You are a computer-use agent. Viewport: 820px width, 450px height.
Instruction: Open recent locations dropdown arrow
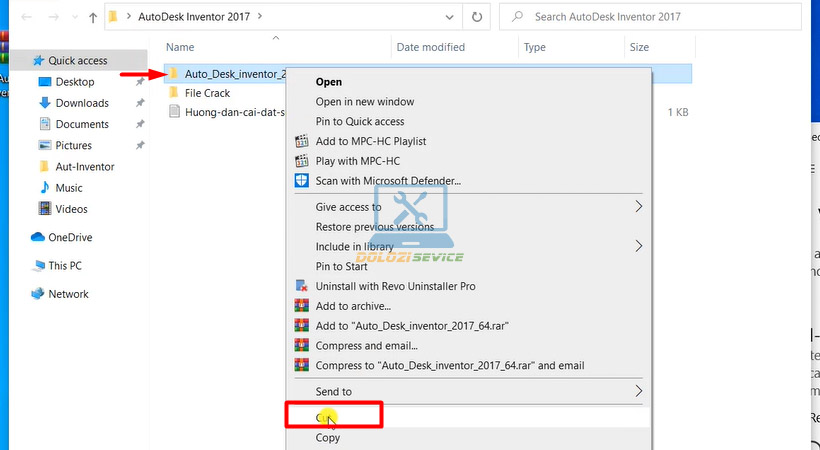point(75,17)
